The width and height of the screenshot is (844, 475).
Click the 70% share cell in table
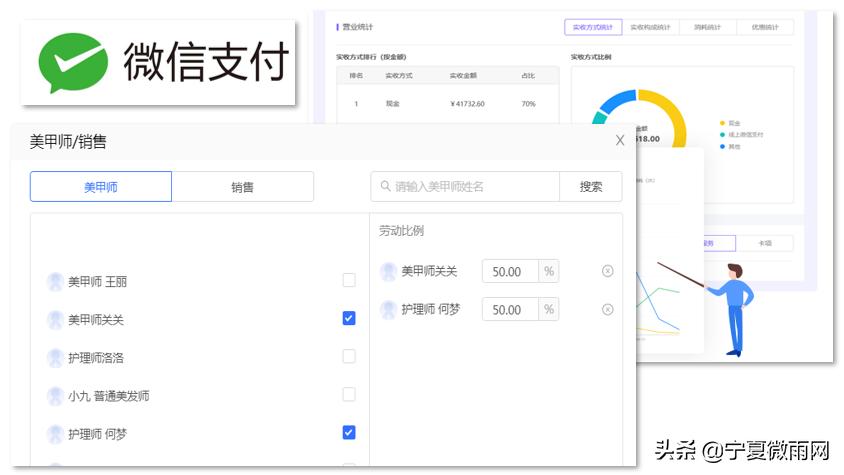(x=529, y=104)
